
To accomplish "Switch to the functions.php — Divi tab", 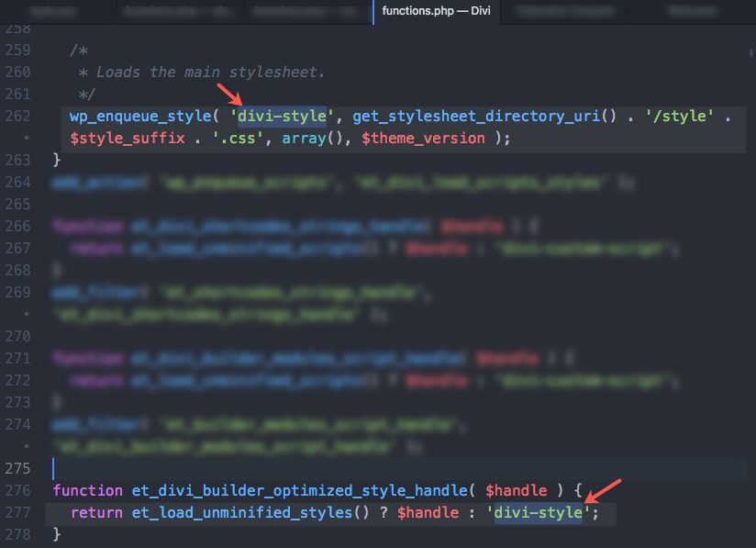I will 435,12.
